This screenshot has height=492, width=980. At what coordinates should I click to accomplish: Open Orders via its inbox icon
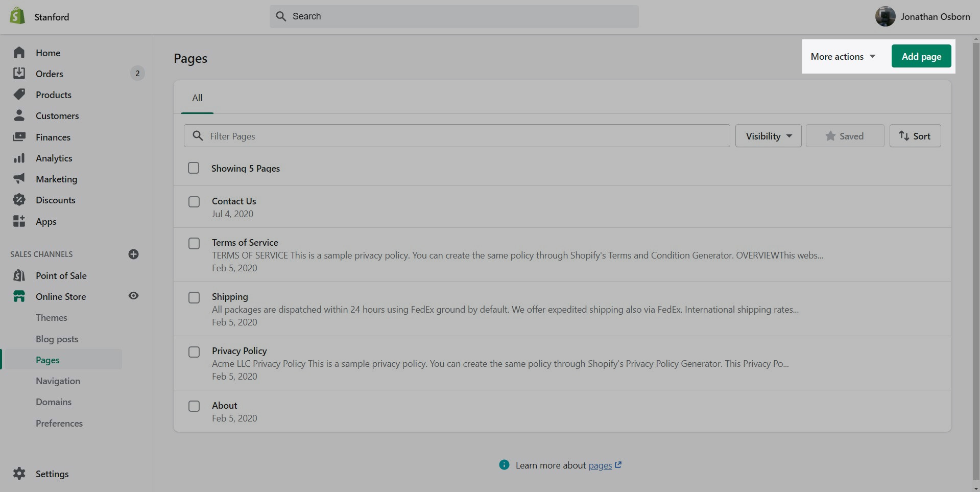(19, 74)
